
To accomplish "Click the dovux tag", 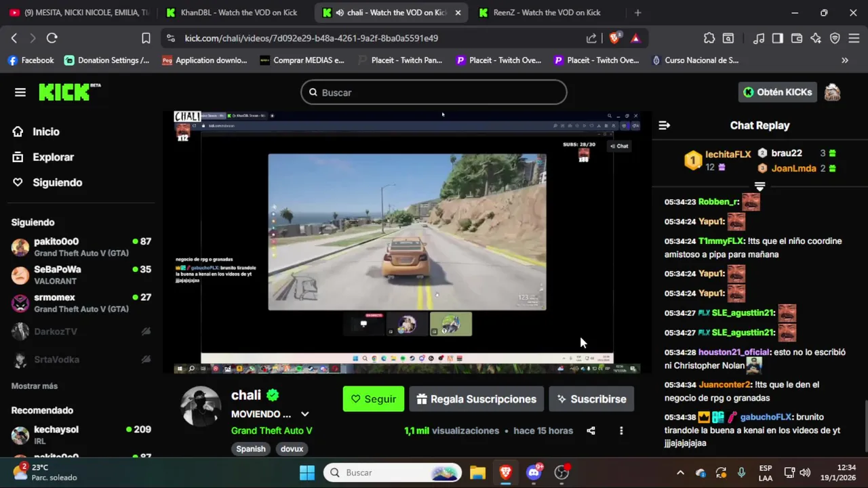I will pyautogui.click(x=292, y=449).
